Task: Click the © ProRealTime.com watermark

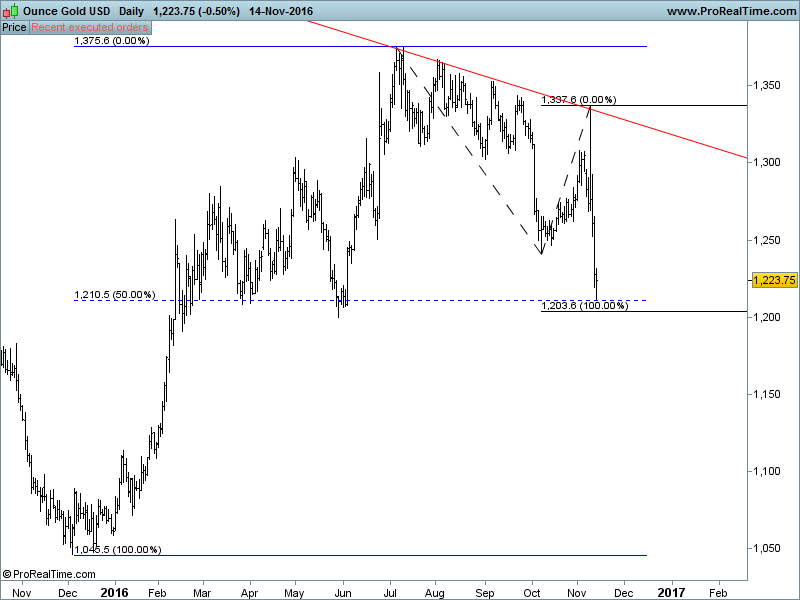Action: pos(49,574)
